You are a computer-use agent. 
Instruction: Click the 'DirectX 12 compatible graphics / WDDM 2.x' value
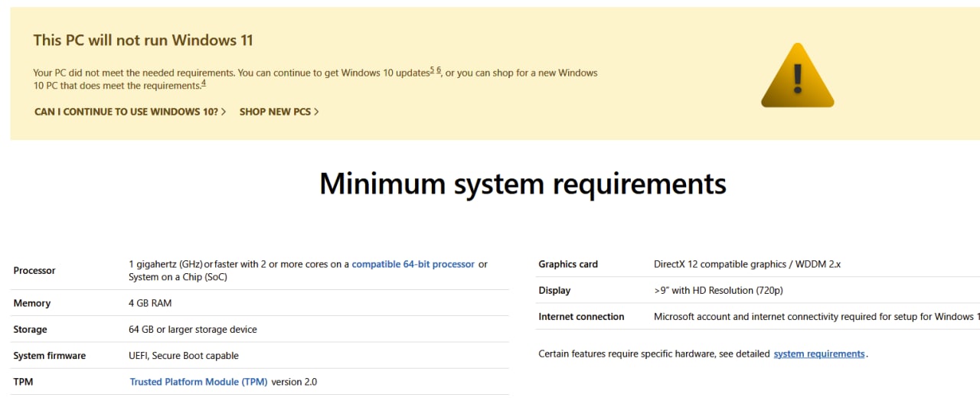pyautogui.click(x=747, y=264)
